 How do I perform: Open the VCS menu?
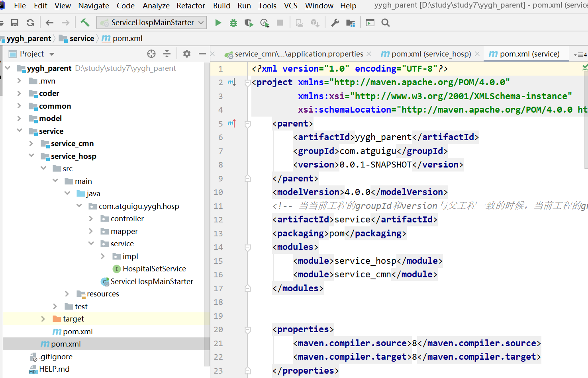[x=290, y=6]
